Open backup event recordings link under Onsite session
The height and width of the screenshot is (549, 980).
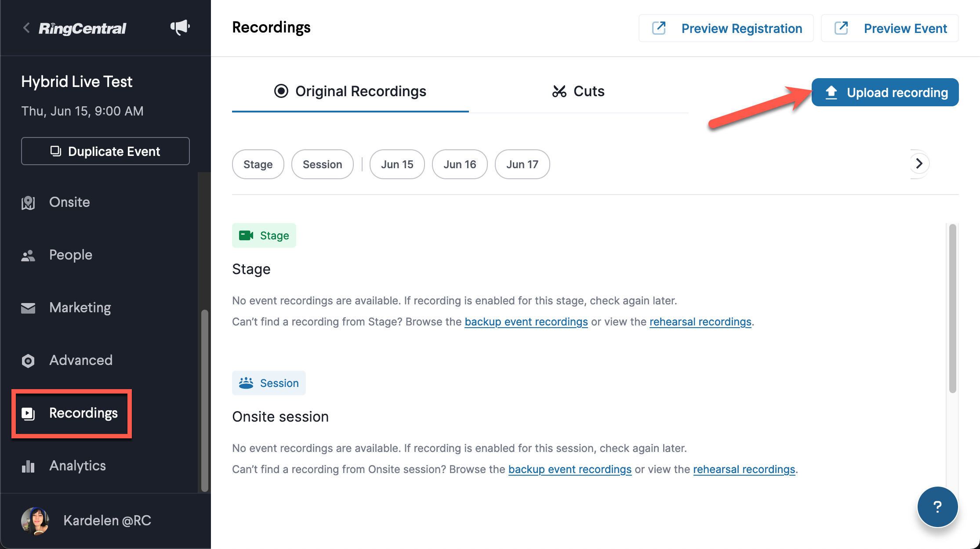coord(570,470)
